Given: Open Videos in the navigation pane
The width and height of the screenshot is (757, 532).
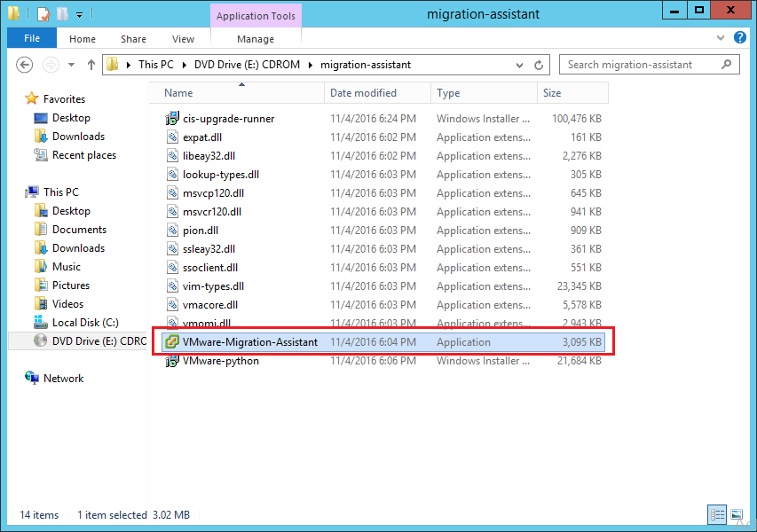Looking at the screenshot, I should (x=67, y=304).
